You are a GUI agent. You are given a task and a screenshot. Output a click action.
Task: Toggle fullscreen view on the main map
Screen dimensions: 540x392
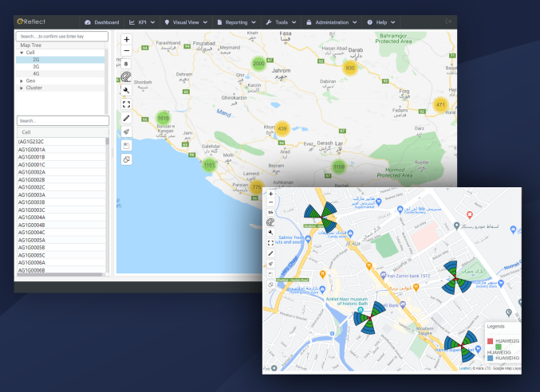click(x=126, y=104)
